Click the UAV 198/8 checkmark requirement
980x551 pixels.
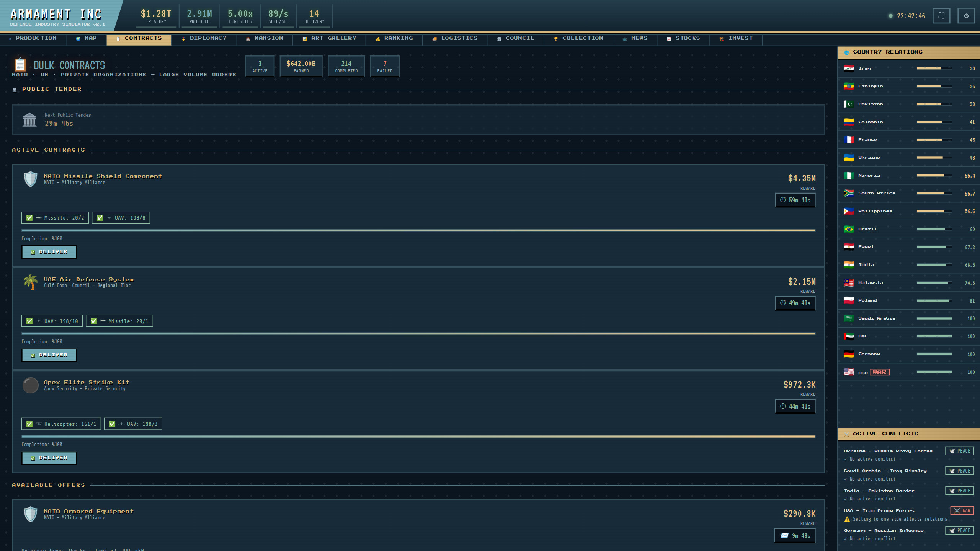(121, 218)
